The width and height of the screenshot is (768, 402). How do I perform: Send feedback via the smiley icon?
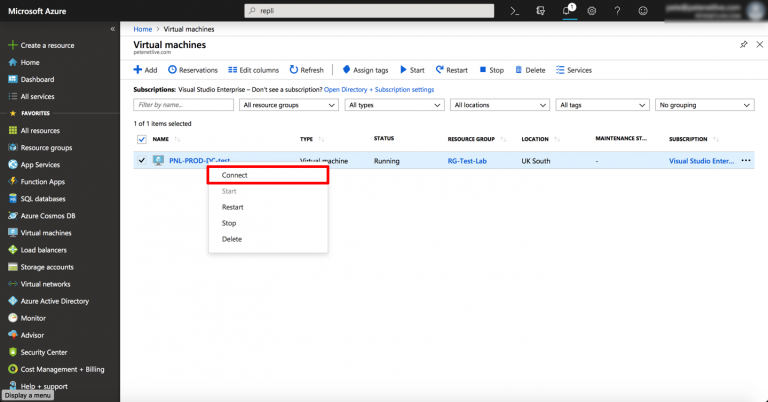[x=643, y=11]
